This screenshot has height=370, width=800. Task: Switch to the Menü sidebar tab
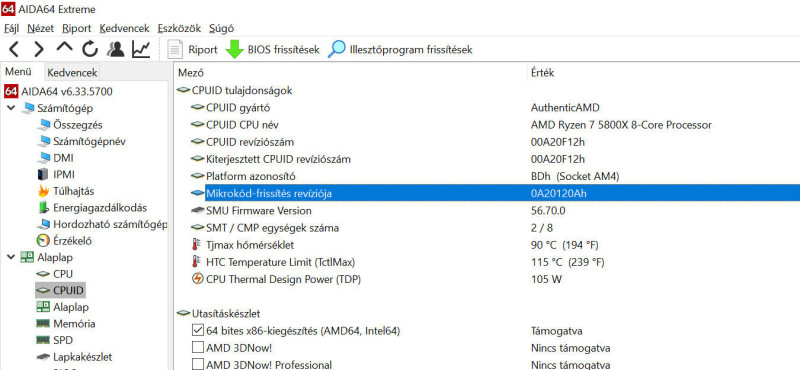pyautogui.click(x=18, y=72)
